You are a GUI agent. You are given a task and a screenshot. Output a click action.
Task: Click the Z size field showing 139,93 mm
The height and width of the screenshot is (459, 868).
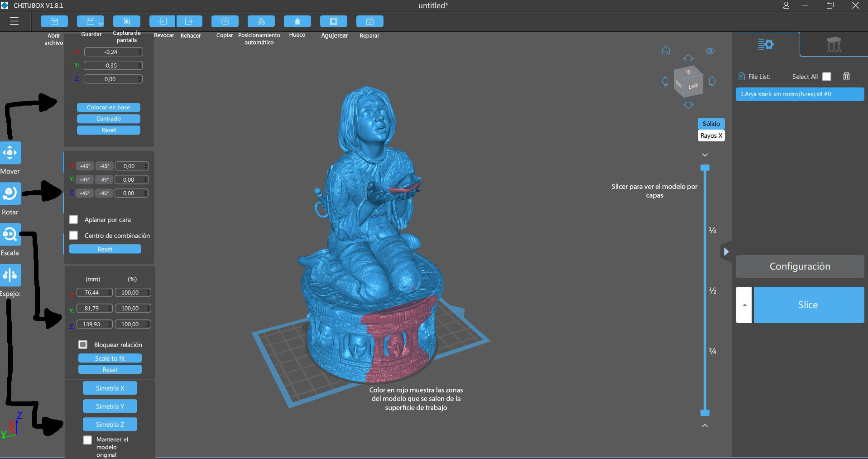(95, 324)
